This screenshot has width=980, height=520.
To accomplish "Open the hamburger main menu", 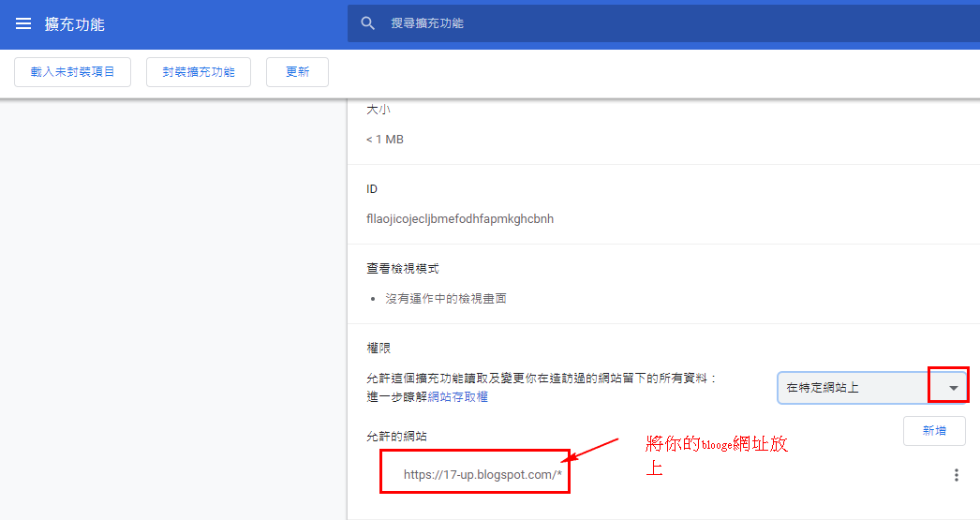I will pyautogui.click(x=23, y=23).
